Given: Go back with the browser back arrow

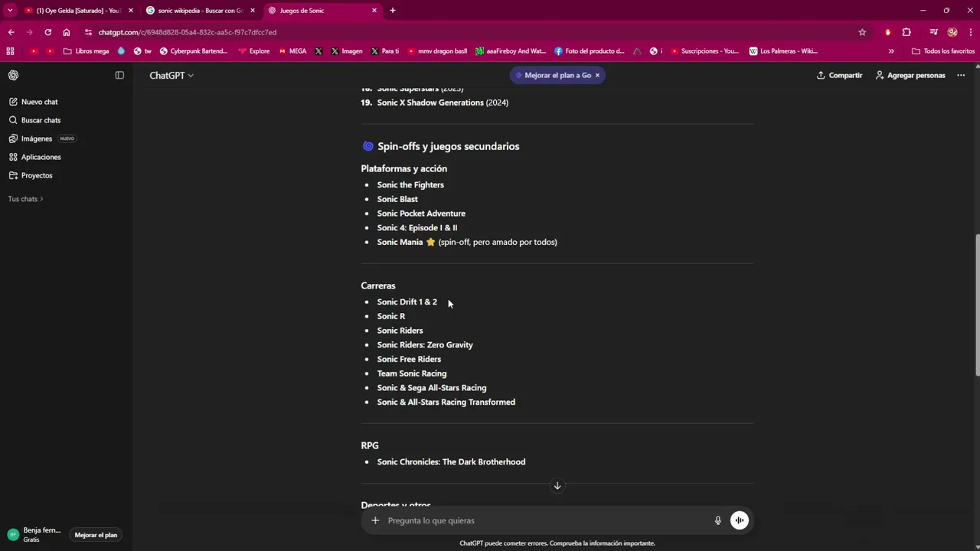Looking at the screenshot, I should click(11, 32).
